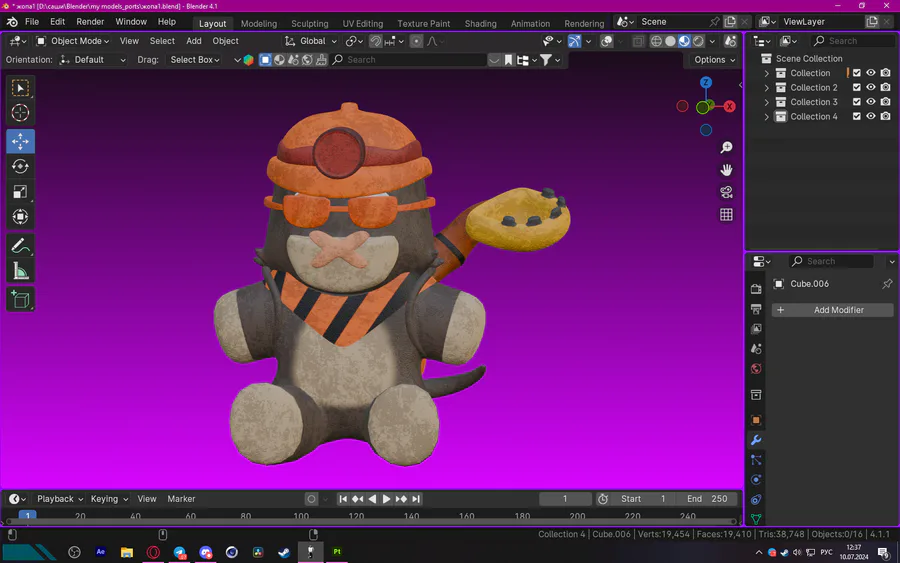
Task: Uncheck exclude checkbox for Collection 4
Action: pos(856,116)
